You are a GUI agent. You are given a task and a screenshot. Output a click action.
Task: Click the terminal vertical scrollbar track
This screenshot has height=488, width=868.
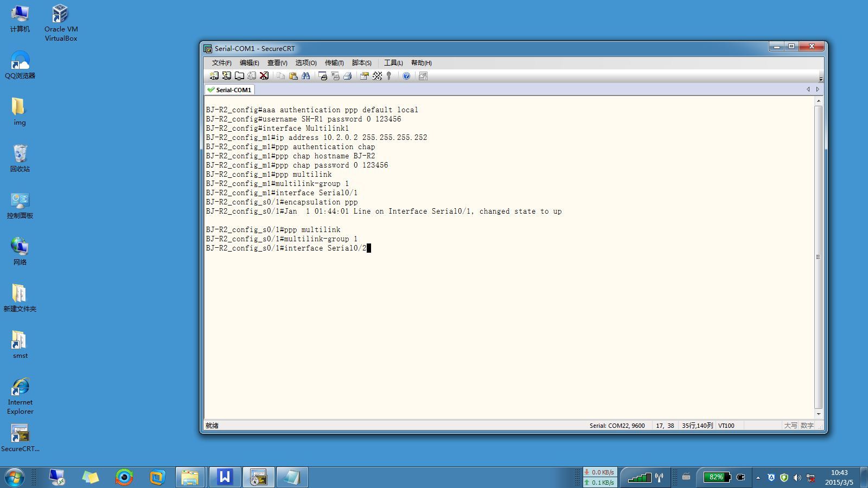point(819,258)
